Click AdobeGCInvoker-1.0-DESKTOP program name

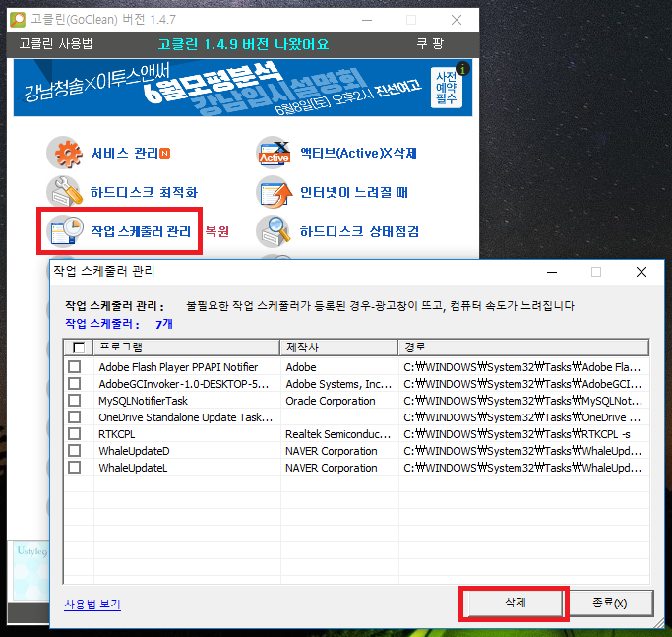point(184,384)
